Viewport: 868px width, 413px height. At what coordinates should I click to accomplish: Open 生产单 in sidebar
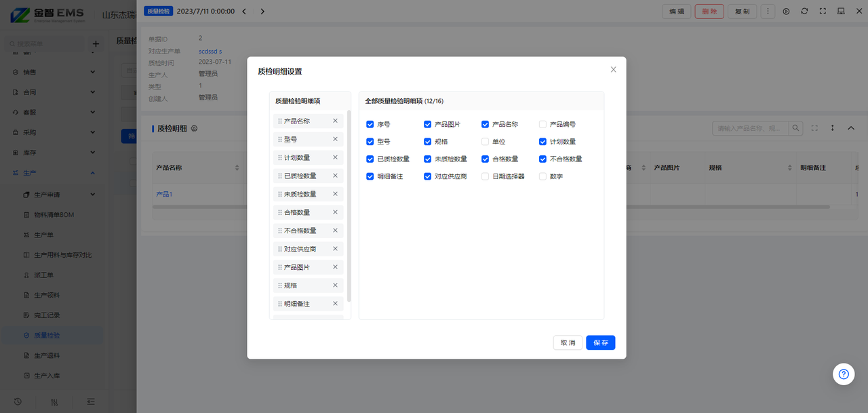43,235
